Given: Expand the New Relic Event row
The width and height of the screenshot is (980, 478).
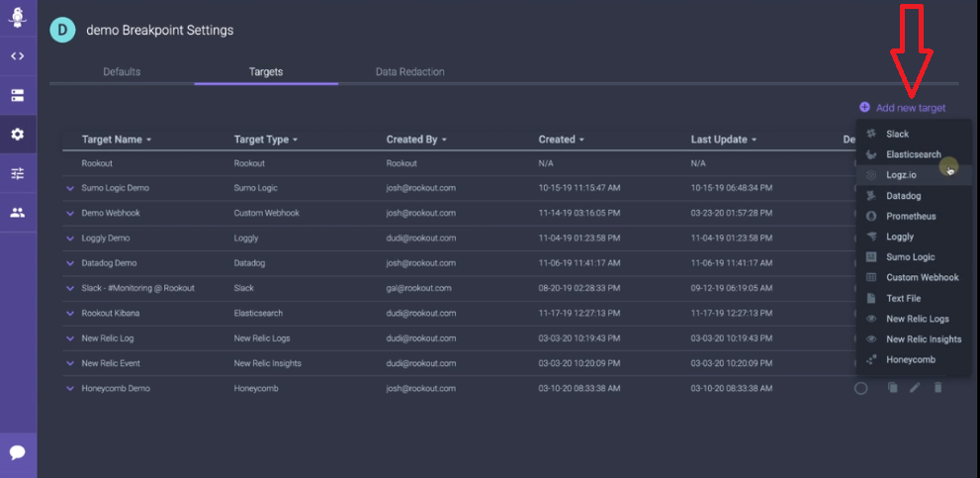Looking at the screenshot, I should click(70, 363).
